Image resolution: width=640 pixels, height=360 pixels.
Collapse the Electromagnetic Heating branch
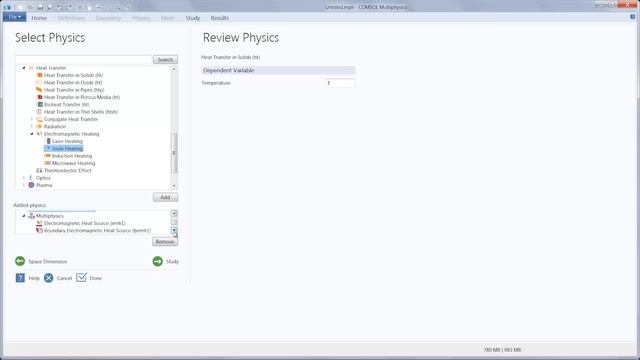pyautogui.click(x=32, y=134)
